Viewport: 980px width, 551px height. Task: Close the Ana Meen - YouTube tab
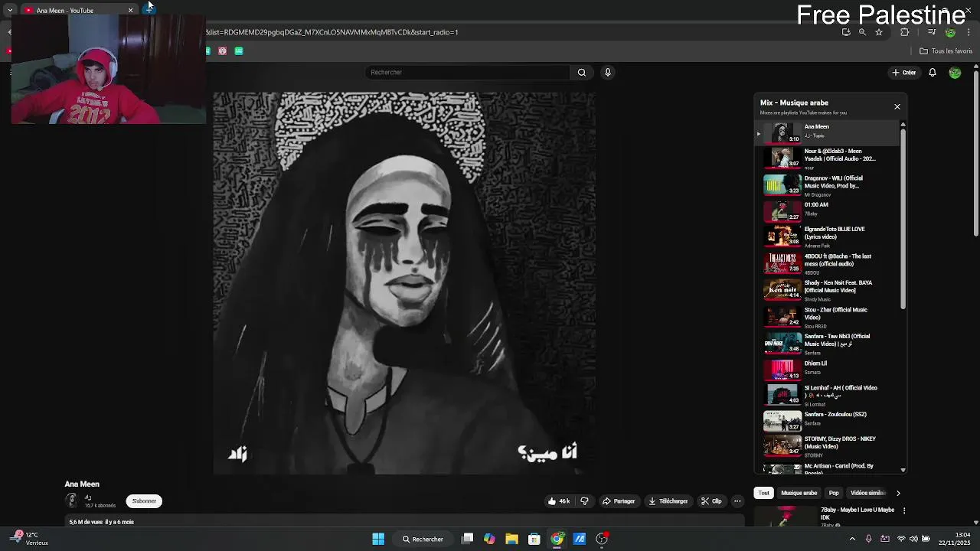(x=131, y=10)
